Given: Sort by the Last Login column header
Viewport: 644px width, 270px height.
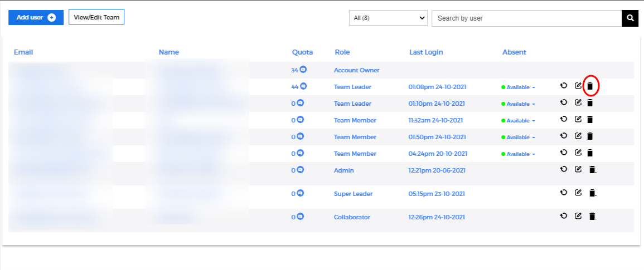Looking at the screenshot, I should pyautogui.click(x=426, y=52).
